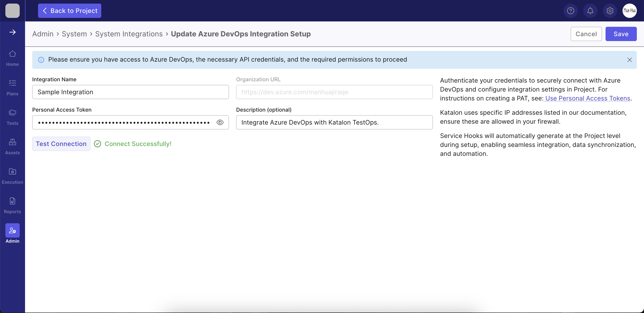Click the Description optional input field
The height and width of the screenshot is (313, 644).
[334, 122]
